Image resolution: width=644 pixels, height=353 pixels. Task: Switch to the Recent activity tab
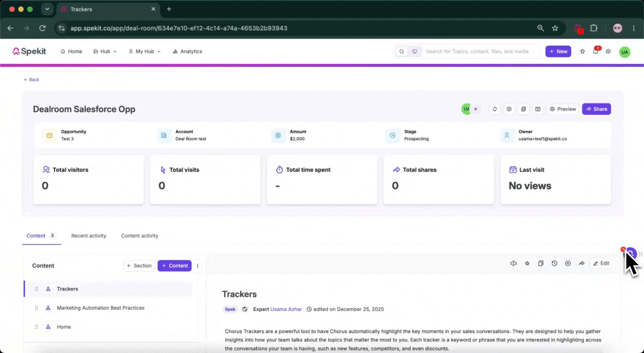[89, 236]
